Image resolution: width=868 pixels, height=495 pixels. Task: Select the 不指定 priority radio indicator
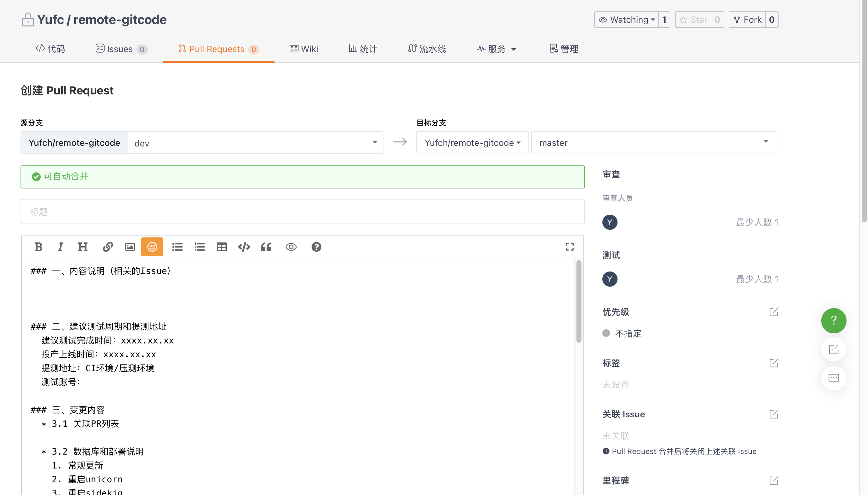(606, 333)
